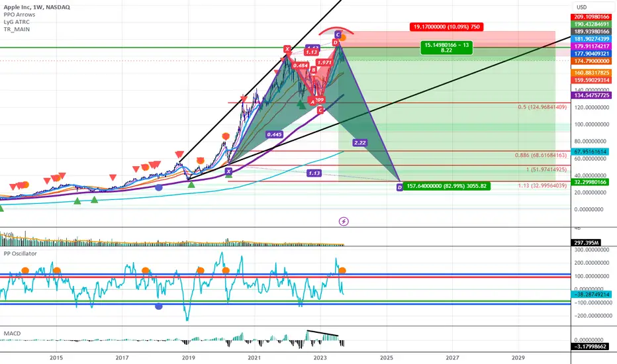Click Fibonacci level 0.886 (68.61684163)
This screenshot has width=617, height=364.
click(x=541, y=156)
